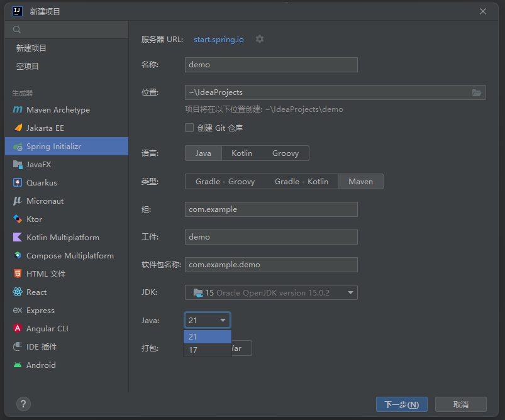Select Kotlin as the language
Viewport: 505px width, 420px height.
click(242, 153)
